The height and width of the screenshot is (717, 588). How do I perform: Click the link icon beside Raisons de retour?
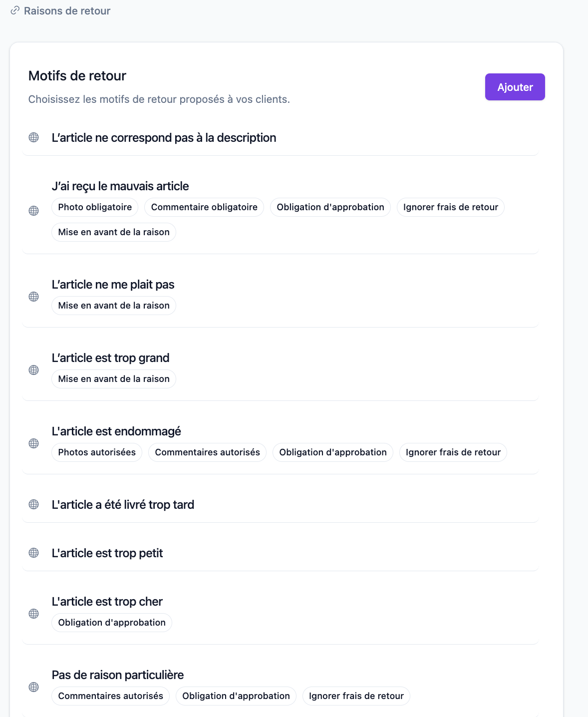coord(15,10)
